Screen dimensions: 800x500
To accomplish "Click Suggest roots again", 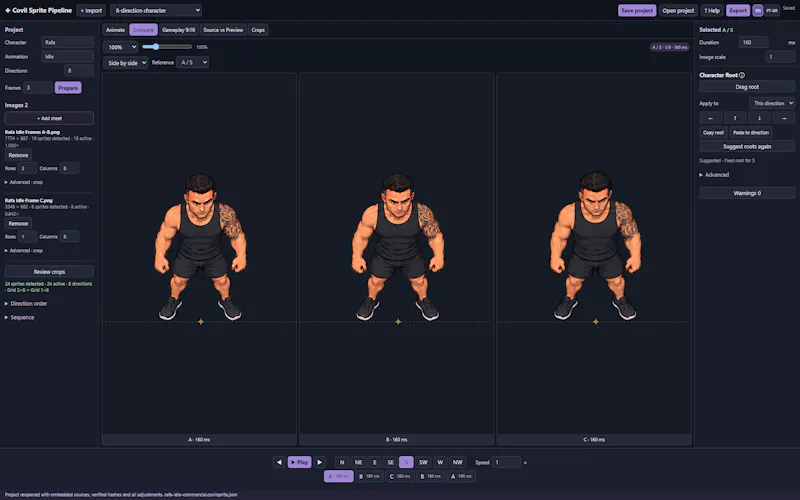I will 747,146.
